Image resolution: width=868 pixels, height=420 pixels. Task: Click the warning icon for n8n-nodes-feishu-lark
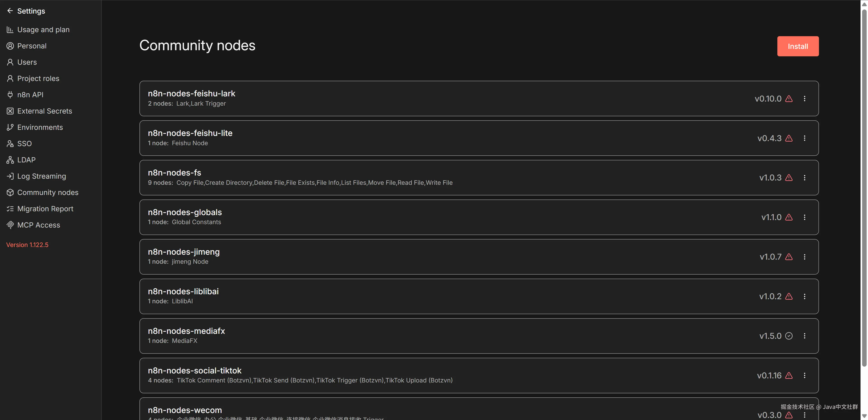click(789, 99)
